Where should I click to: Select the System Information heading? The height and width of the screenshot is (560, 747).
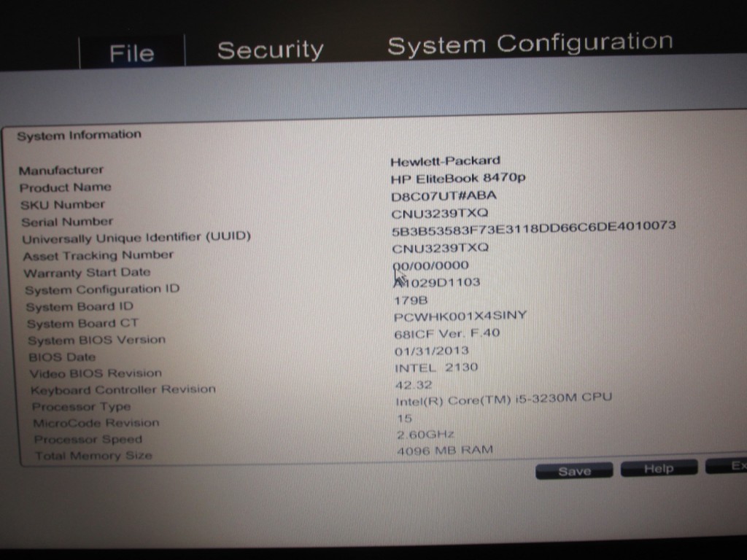point(79,135)
